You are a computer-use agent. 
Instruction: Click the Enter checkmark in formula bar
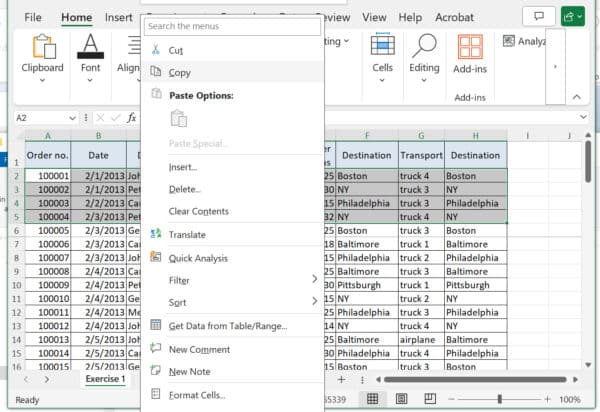pos(116,118)
